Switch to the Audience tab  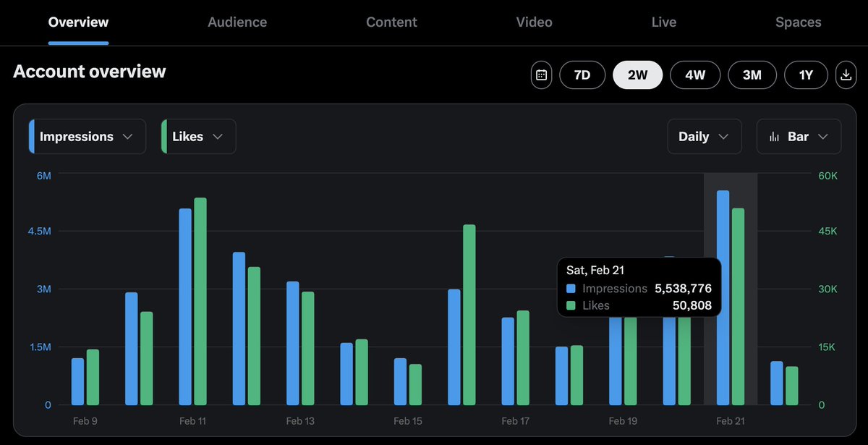click(237, 22)
